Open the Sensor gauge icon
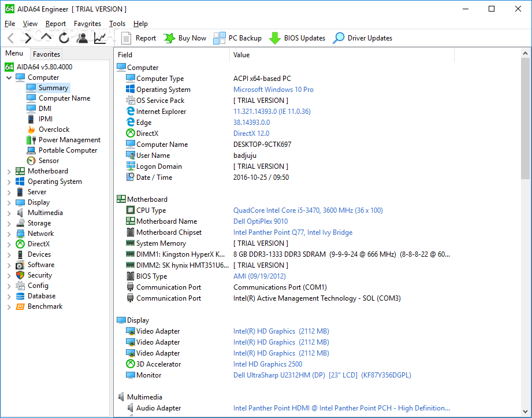This screenshot has height=418, width=532. 31,161
